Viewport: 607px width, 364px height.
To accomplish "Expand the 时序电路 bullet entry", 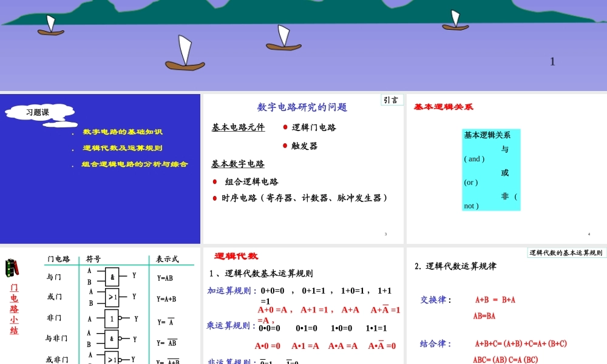I will (214, 198).
